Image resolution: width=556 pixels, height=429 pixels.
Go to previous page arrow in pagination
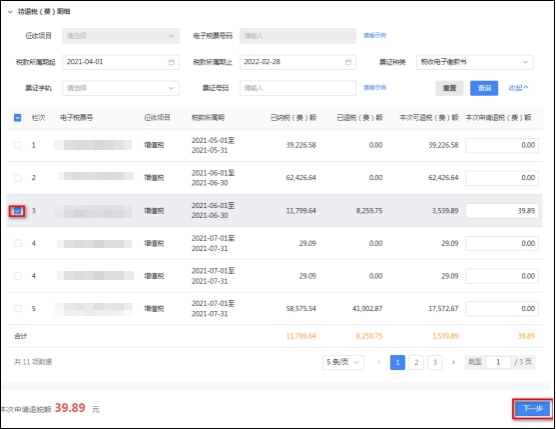click(x=379, y=362)
